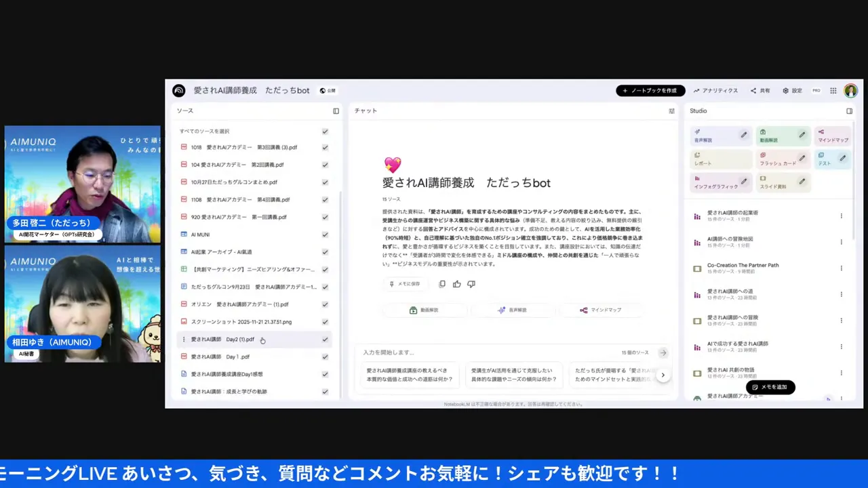Viewport: 868px width, 488px height.
Task: Deselect the 1108 愛されAIアカデミー 第4回講義.pdf source
Action: [x=325, y=199]
